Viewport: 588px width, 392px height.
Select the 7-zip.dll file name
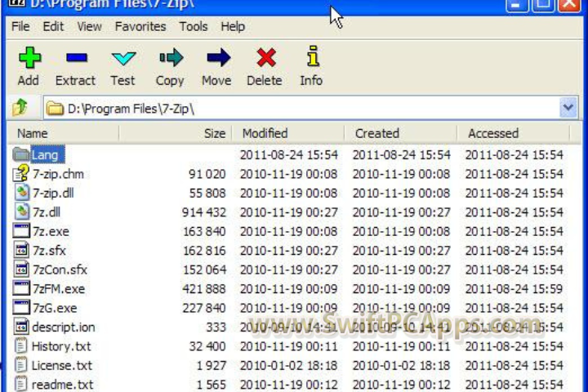53,194
